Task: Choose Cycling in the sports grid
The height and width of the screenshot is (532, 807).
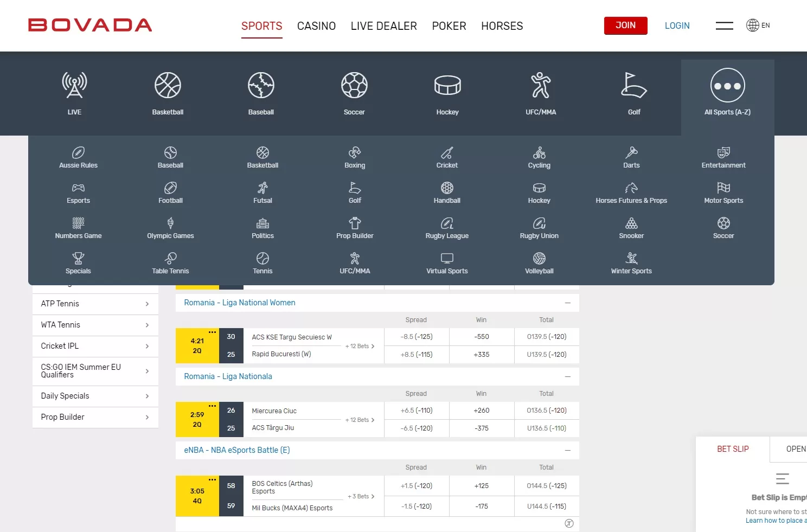Action: tap(539, 157)
